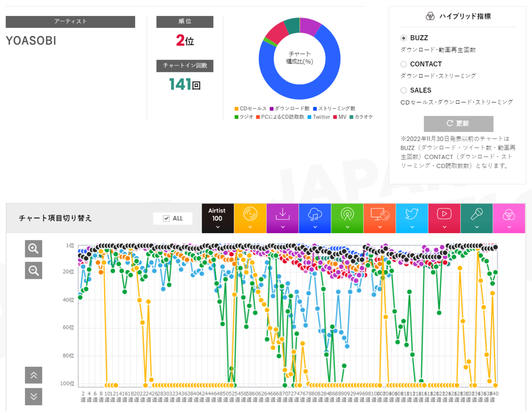532x411 pixels.
Task: Expand chevron under Twitter tab
Action: click(412, 227)
